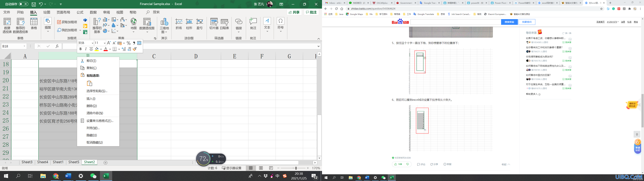
Task: Open the font size 11 dropdown
Action: tap(104, 43)
